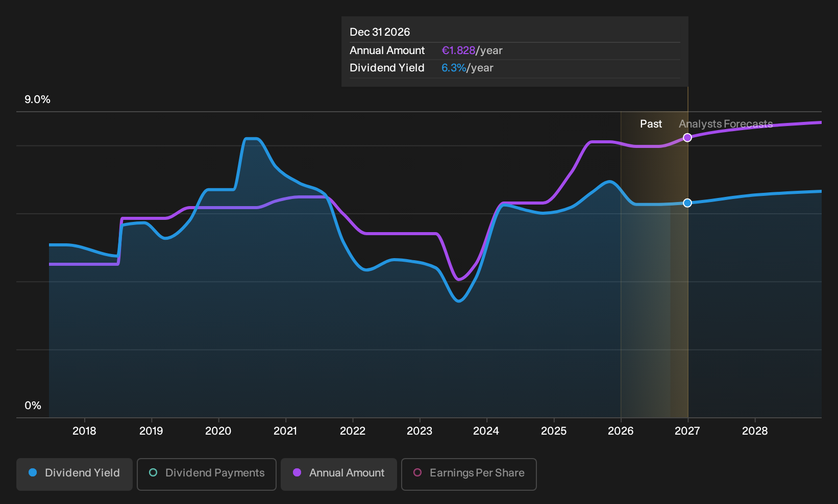Click the 6.3%/year tooltip value

click(467, 68)
